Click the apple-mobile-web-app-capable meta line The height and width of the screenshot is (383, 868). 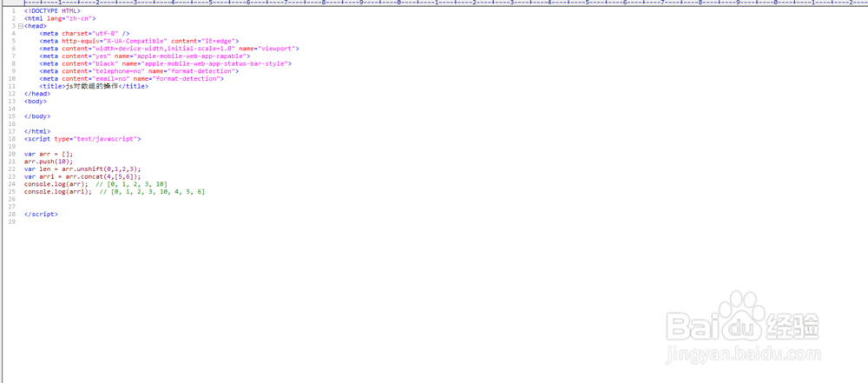point(144,56)
